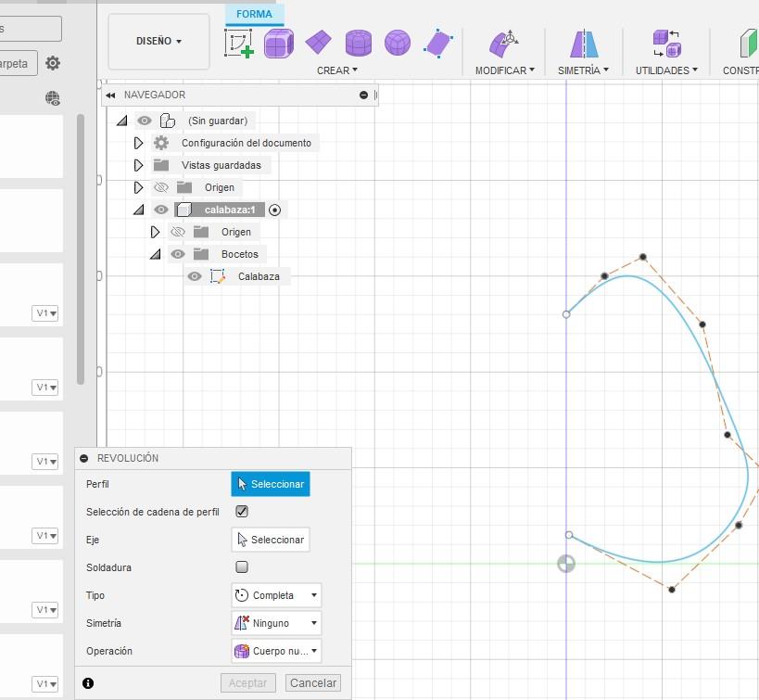Hide the Bocetos folder

[x=178, y=254]
